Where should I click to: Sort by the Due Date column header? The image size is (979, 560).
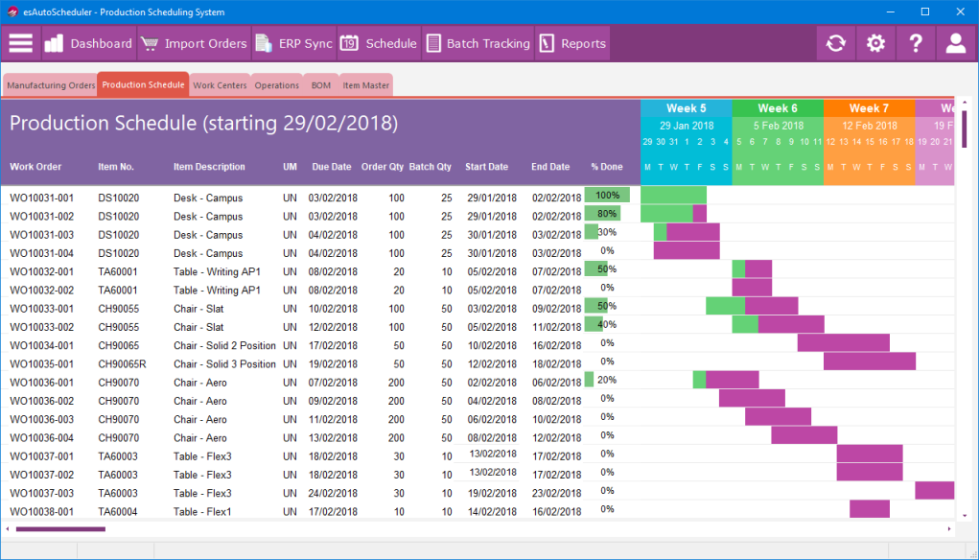[331, 166]
